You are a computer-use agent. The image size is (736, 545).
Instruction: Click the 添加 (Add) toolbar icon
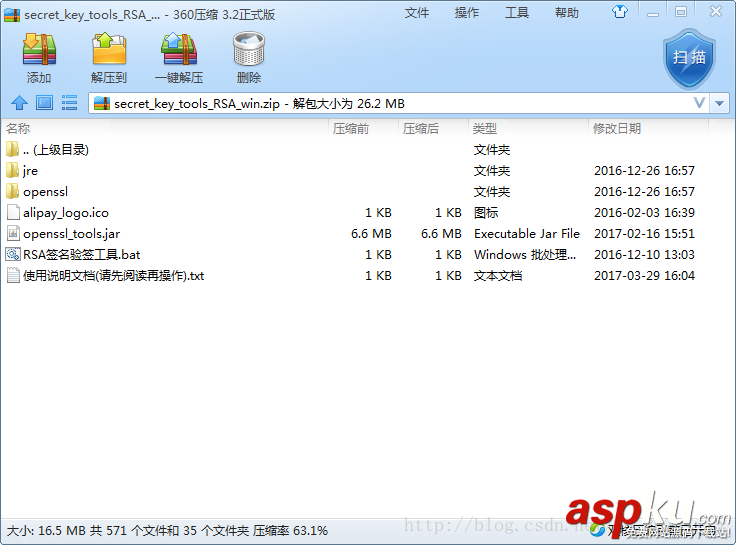coord(39,49)
